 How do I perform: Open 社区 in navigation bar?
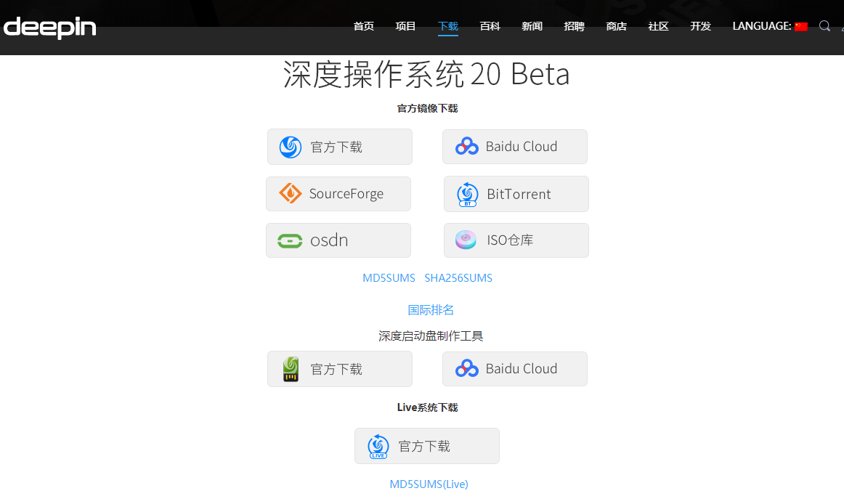coord(658,26)
